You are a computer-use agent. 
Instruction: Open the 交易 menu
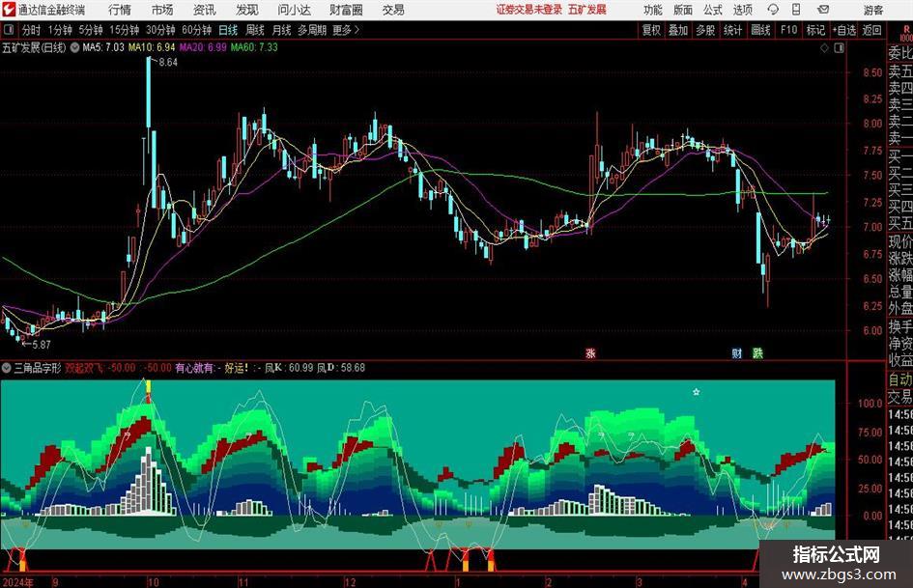(393, 10)
